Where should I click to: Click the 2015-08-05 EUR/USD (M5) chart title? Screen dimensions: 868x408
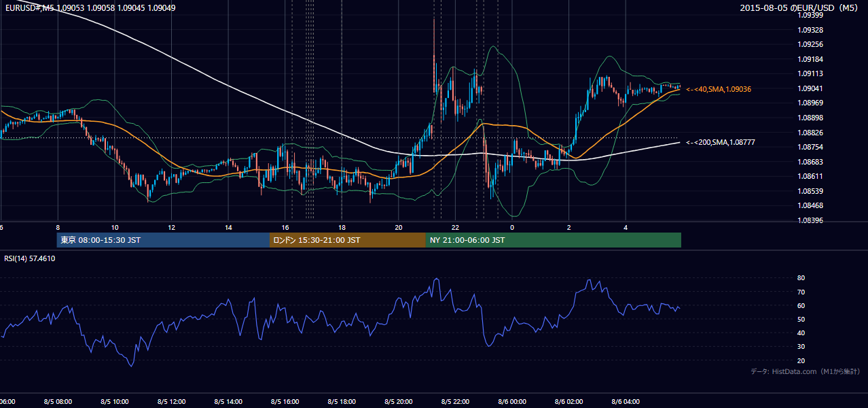(x=800, y=7)
